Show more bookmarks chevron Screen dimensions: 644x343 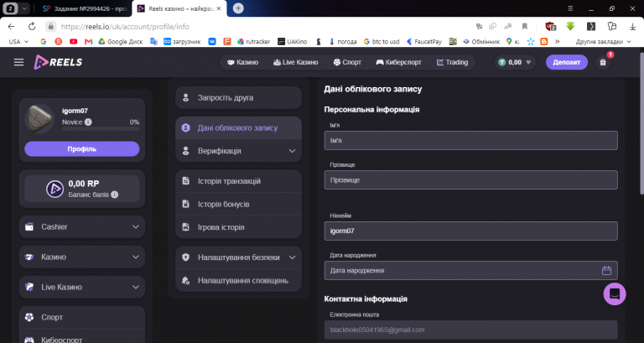tap(557, 41)
